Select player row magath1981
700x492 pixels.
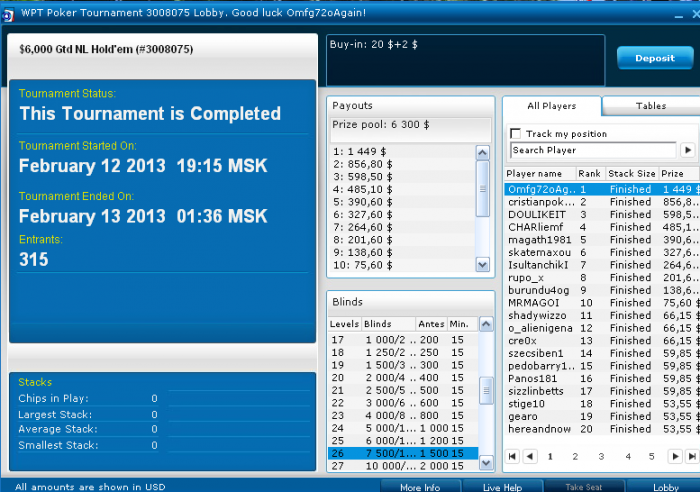[x=602, y=240]
